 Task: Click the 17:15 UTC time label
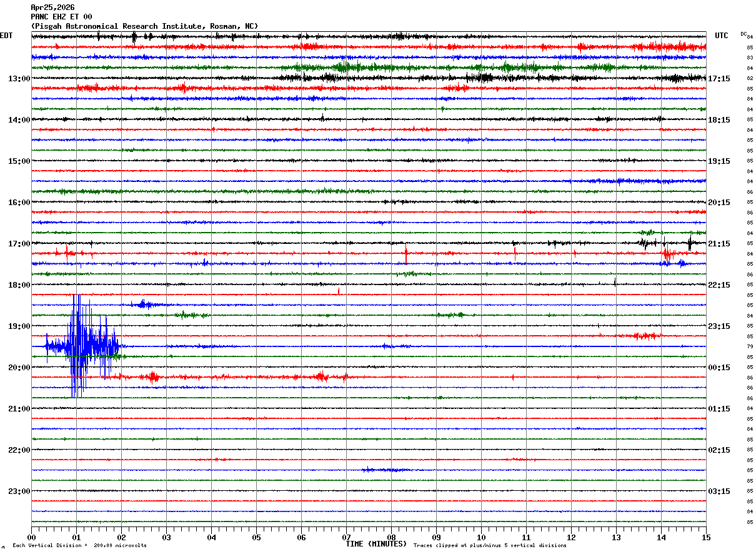pos(719,79)
